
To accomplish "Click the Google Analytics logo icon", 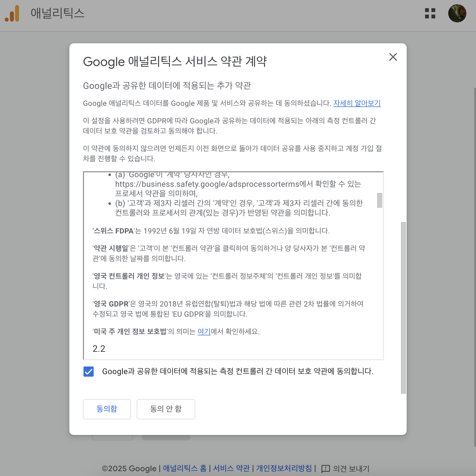I will point(12,13).
